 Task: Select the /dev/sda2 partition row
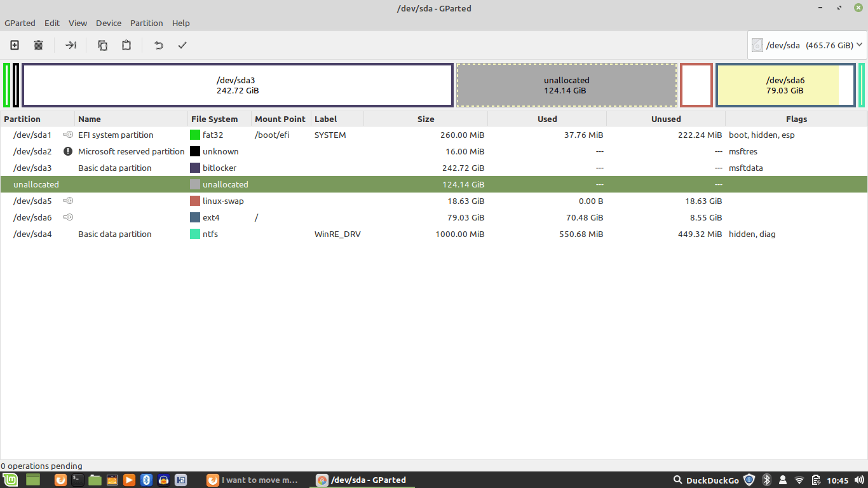coord(434,151)
